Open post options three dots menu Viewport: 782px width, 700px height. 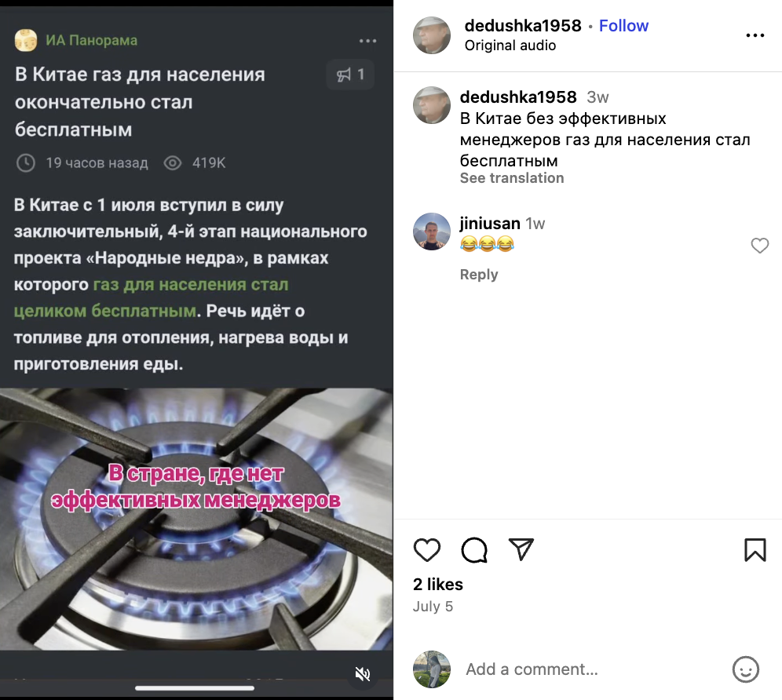point(755,35)
